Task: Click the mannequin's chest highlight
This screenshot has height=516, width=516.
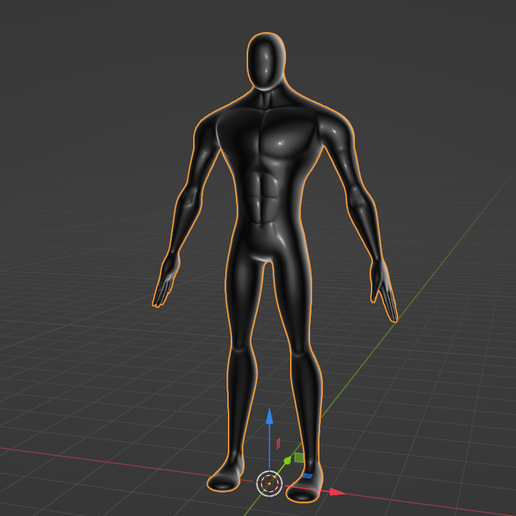Action: point(279,144)
